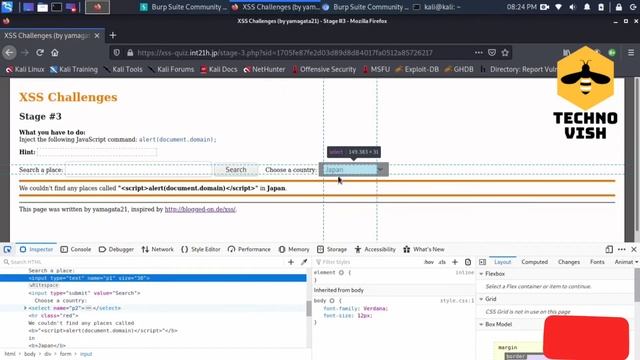
Task: Activate the element picker in DevTools
Action: tap(7, 249)
